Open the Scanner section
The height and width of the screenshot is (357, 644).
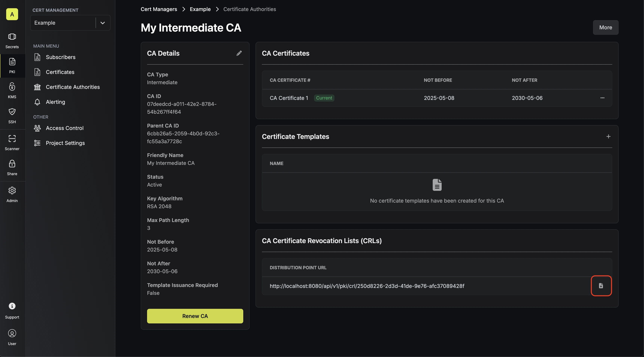coord(12,142)
